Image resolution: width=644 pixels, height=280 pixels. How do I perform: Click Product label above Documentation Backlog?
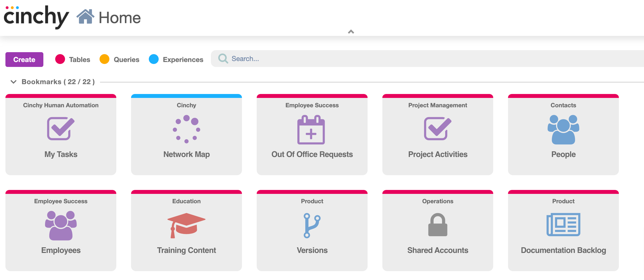point(563,201)
